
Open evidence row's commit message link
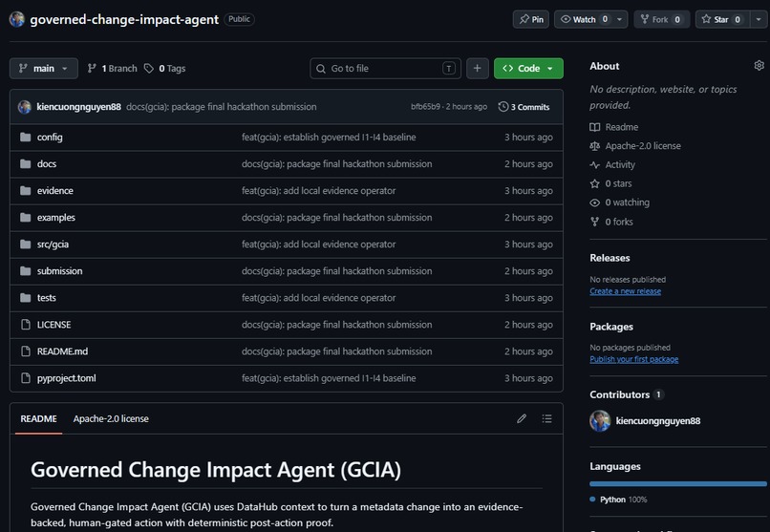click(318, 190)
